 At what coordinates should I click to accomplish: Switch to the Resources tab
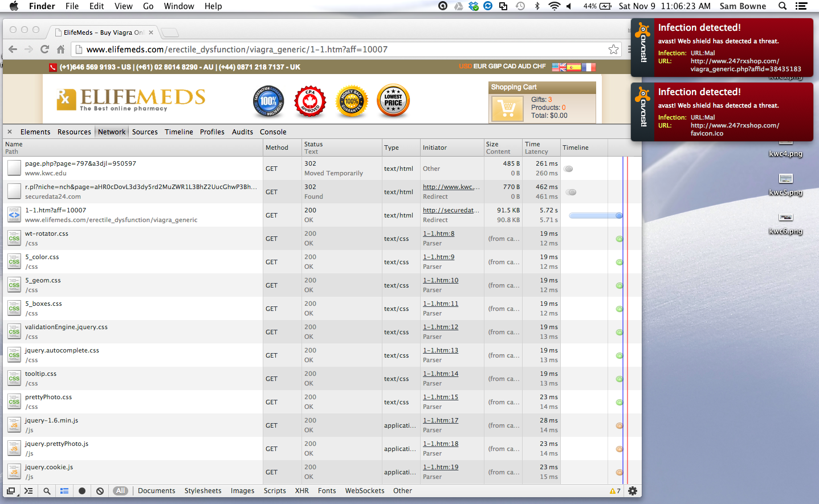click(x=74, y=132)
